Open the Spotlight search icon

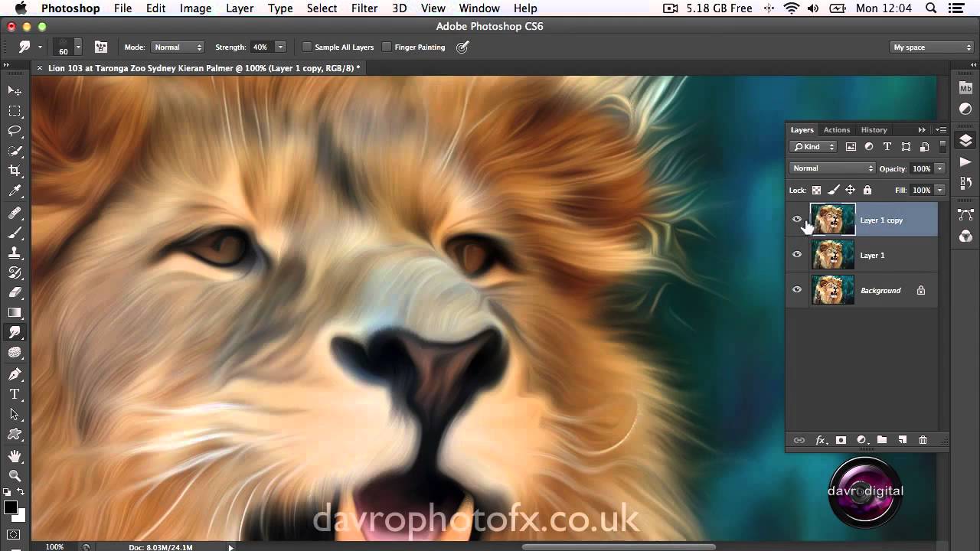[931, 8]
